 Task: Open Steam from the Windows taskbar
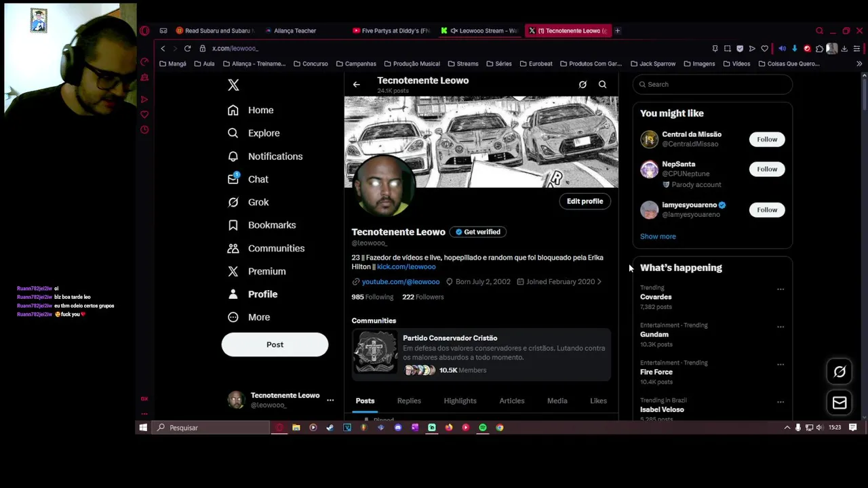point(330,428)
